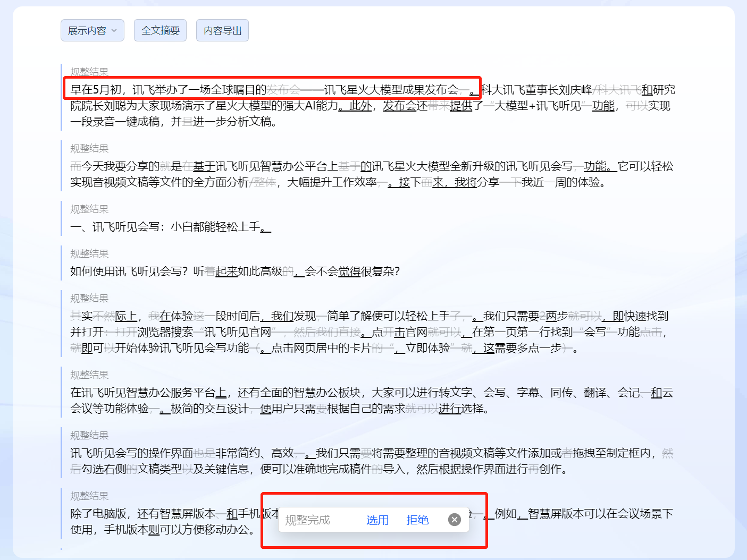Select the heading 一、讯飞听见会写：小白都能轻松上手

(171, 227)
